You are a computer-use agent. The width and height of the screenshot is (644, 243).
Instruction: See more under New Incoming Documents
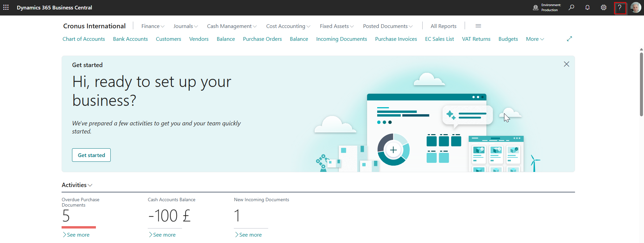point(248,235)
